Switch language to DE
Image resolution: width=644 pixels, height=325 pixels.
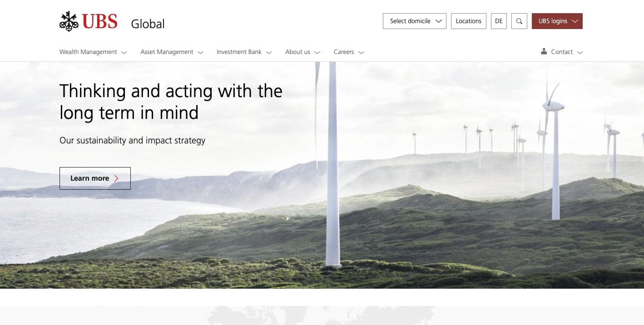[x=499, y=21]
